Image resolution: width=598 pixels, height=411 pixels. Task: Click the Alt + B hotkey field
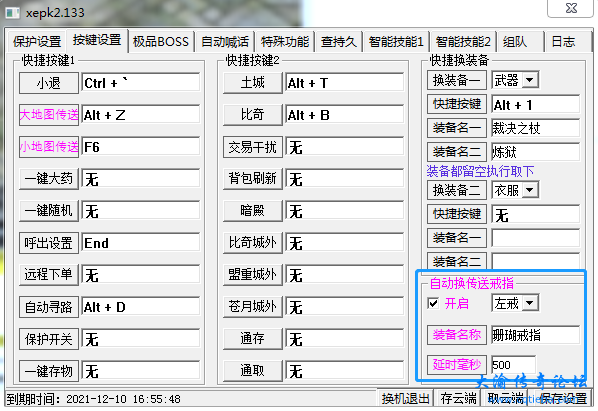pos(345,115)
